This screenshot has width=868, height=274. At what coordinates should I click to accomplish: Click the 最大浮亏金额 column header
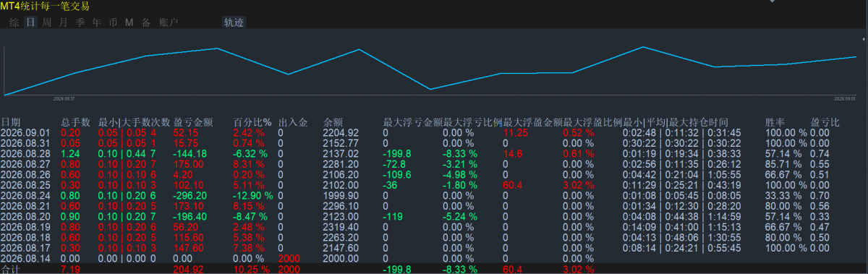(x=412, y=122)
